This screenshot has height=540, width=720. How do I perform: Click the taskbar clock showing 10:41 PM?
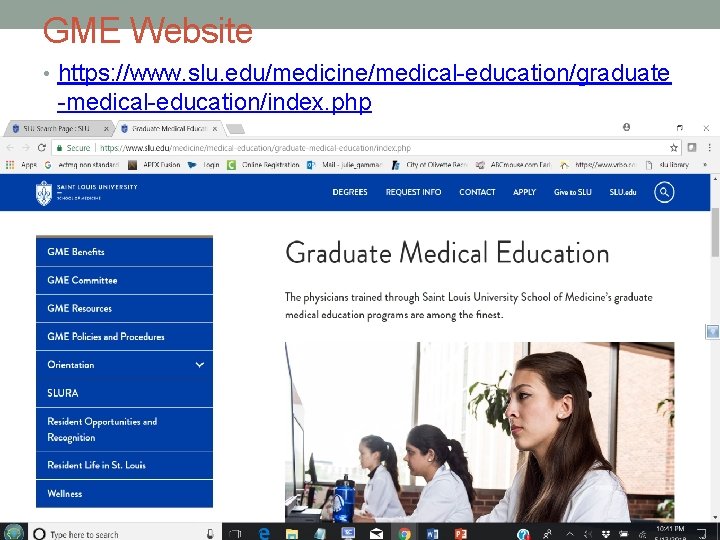point(670,534)
